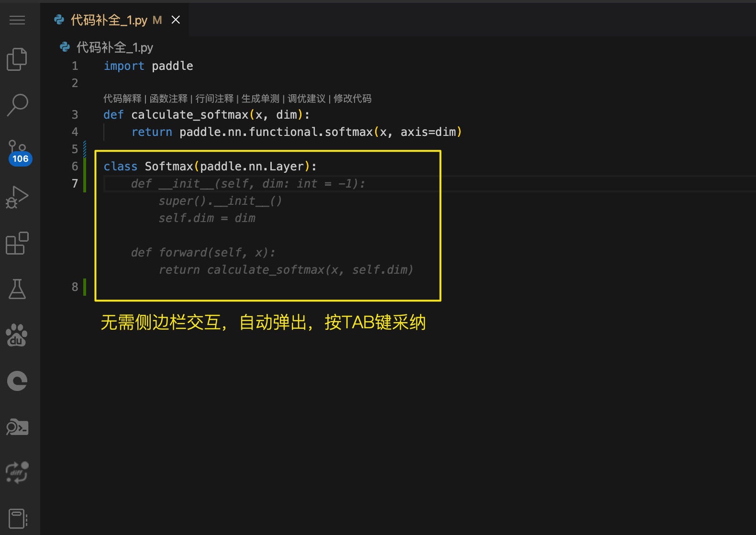Open the notebook icon at sidebar bottom

click(17, 518)
